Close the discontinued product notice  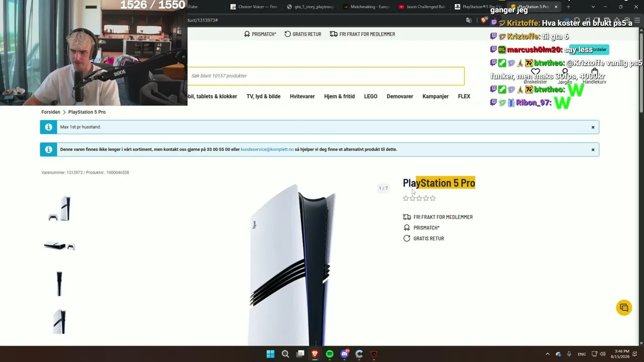coord(593,150)
